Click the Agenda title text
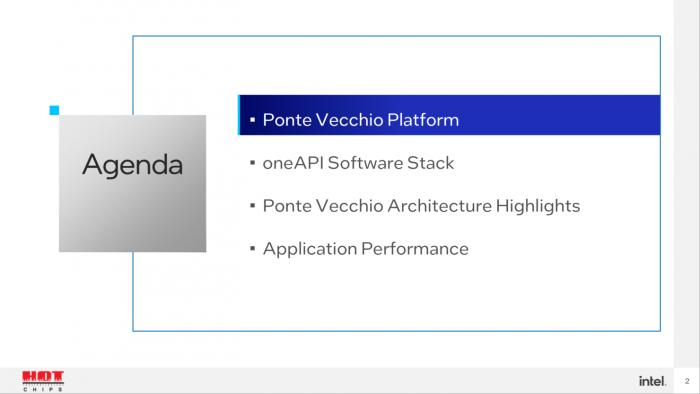Screen dimensions: 700x394 coord(133,165)
